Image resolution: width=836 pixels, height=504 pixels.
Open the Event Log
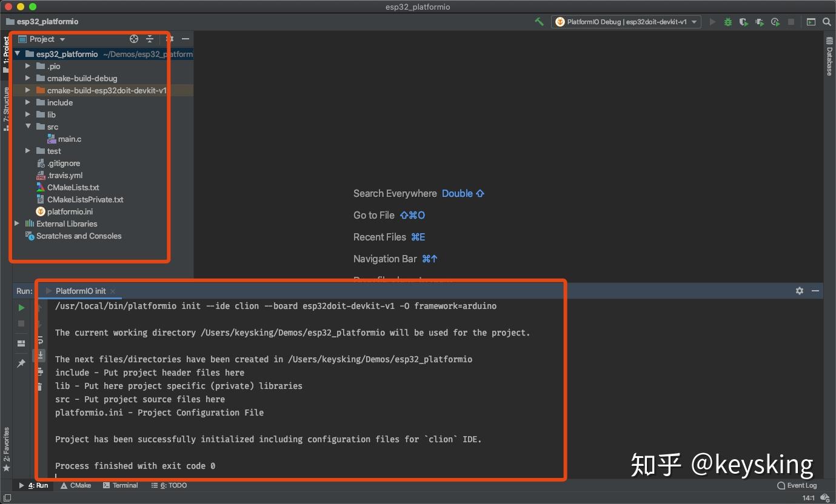(797, 485)
